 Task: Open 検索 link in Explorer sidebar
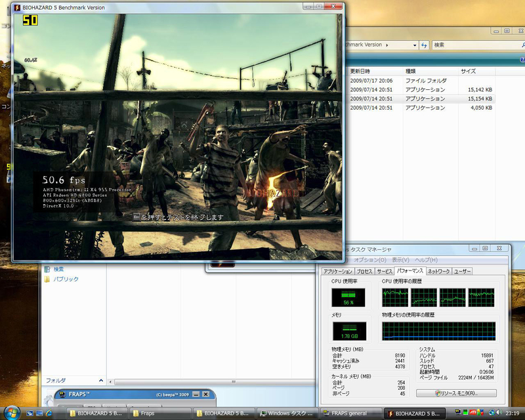pos(58,269)
